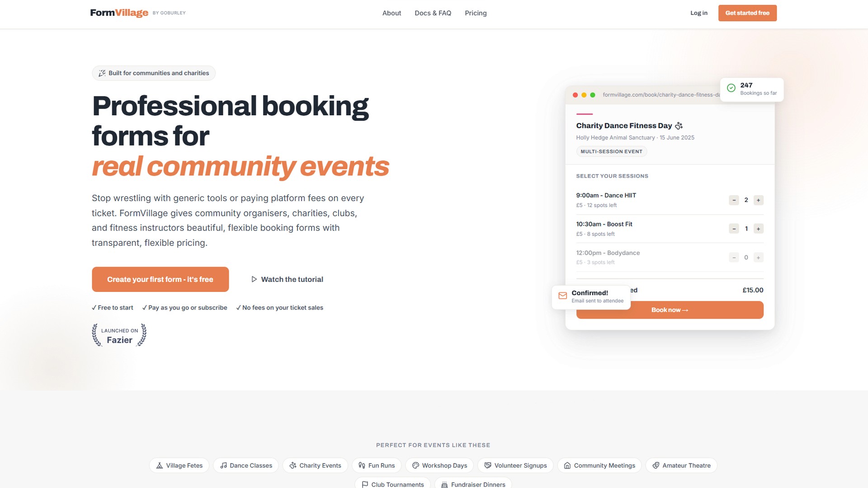Click the Log in link
This screenshot has width=868, height=488.
[x=698, y=13]
